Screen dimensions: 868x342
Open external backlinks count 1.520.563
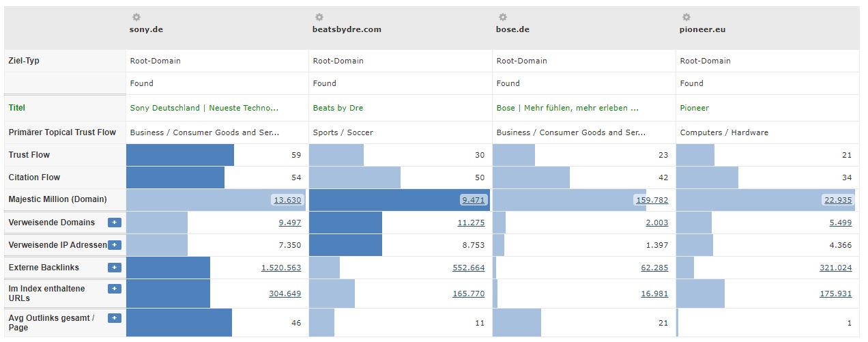(281, 268)
